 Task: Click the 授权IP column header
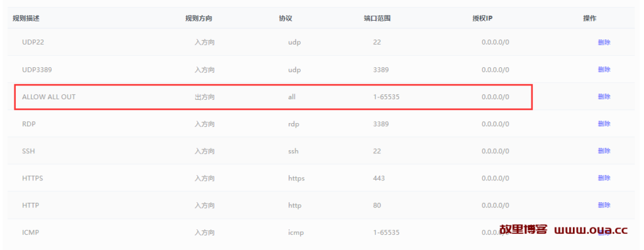point(482,18)
